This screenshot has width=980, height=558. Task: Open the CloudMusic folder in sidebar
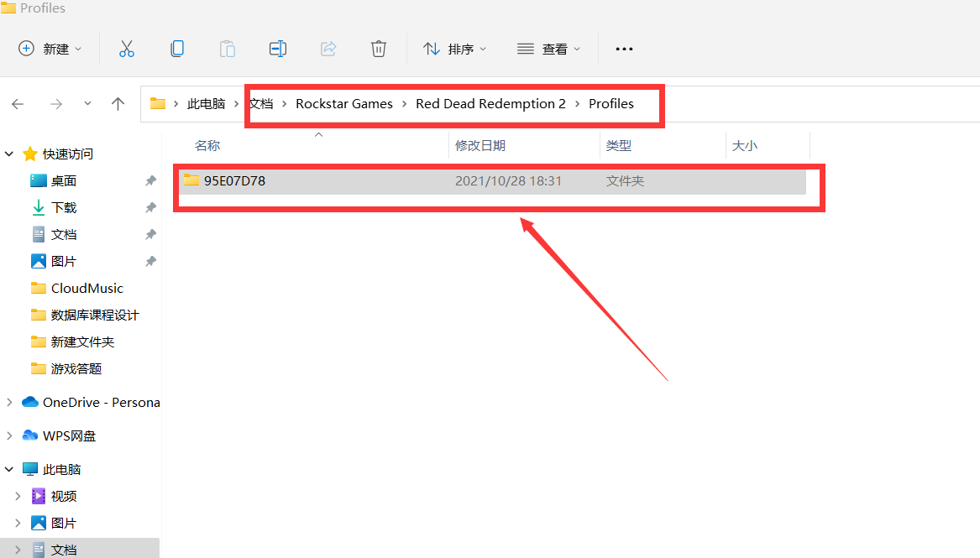pyautogui.click(x=86, y=289)
